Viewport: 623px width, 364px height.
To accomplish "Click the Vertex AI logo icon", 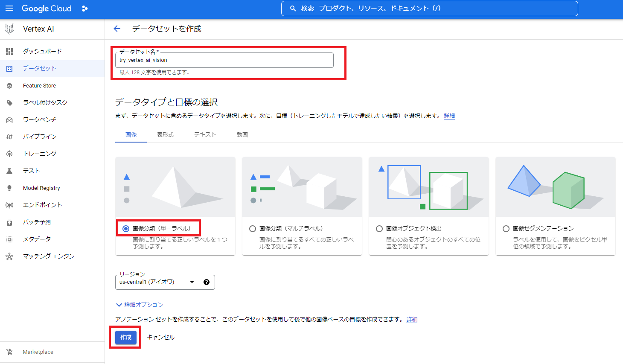I will pyautogui.click(x=9, y=29).
